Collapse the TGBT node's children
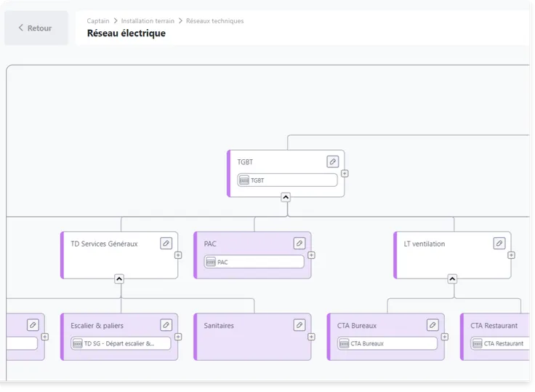This screenshot has width=535, height=392. click(286, 197)
